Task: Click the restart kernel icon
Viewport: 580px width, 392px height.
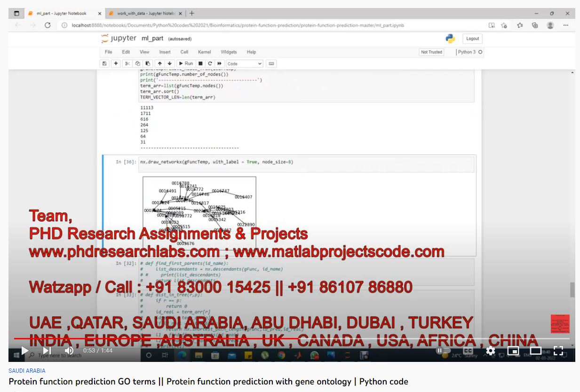Action: pyautogui.click(x=210, y=63)
